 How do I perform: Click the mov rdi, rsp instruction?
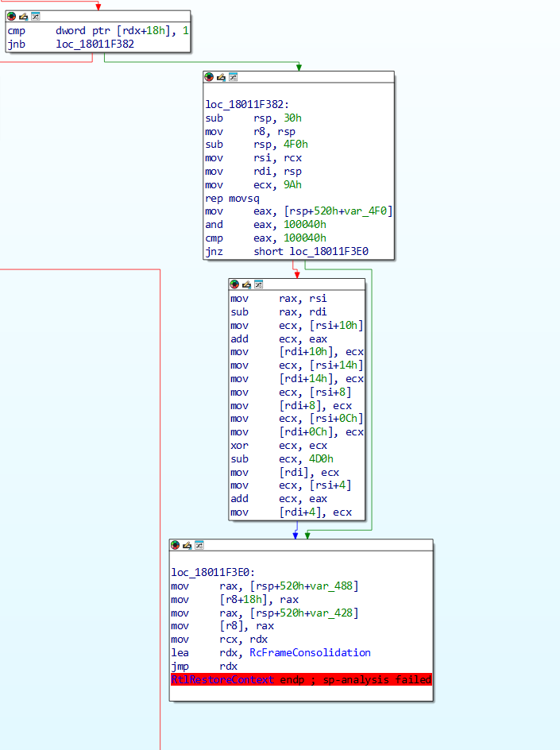(253, 172)
